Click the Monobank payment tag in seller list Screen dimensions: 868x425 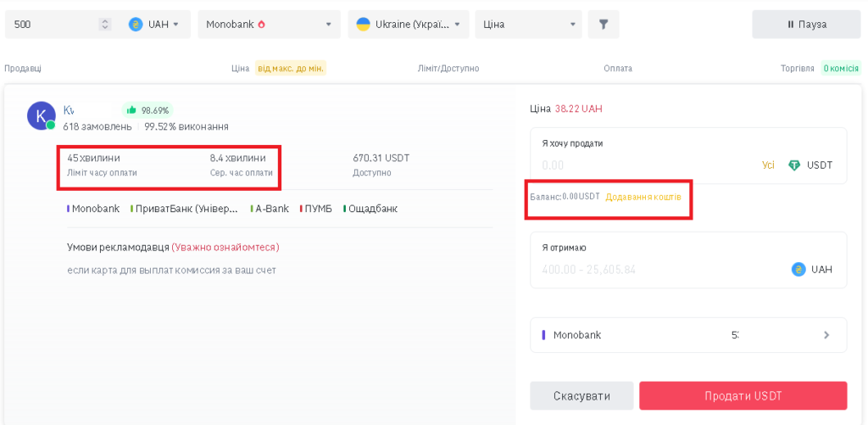click(93, 209)
